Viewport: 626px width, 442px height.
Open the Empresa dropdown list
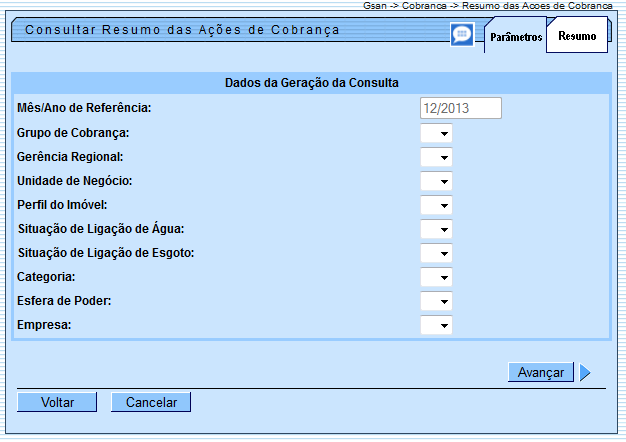pyautogui.click(x=437, y=325)
